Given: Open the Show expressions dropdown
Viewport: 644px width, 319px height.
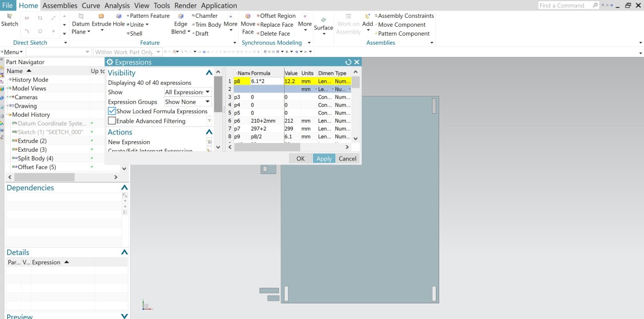Looking at the screenshot, I should click(x=188, y=92).
